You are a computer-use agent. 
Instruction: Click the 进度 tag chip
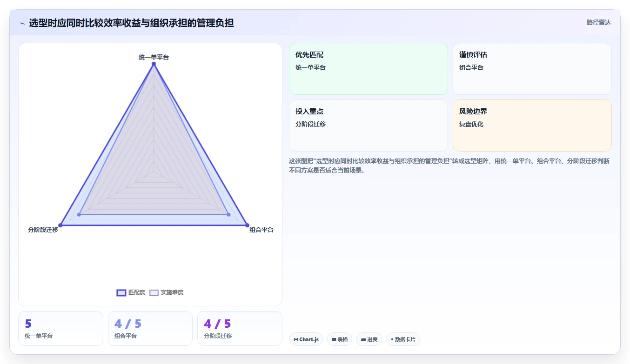pos(369,339)
